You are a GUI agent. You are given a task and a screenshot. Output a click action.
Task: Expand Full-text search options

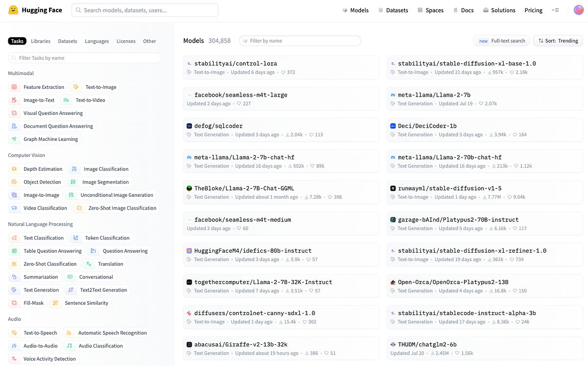coord(501,41)
